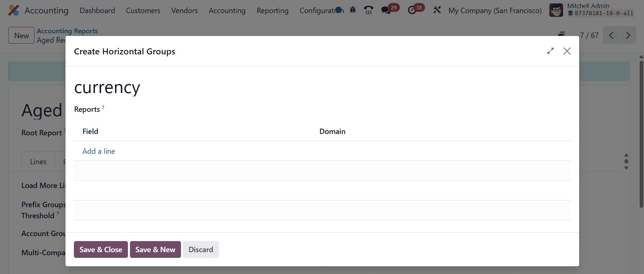The width and height of the screenshot is (644, 274).
Task: Open the conversations chat icon with 29 badge
Action: (389, 9)
